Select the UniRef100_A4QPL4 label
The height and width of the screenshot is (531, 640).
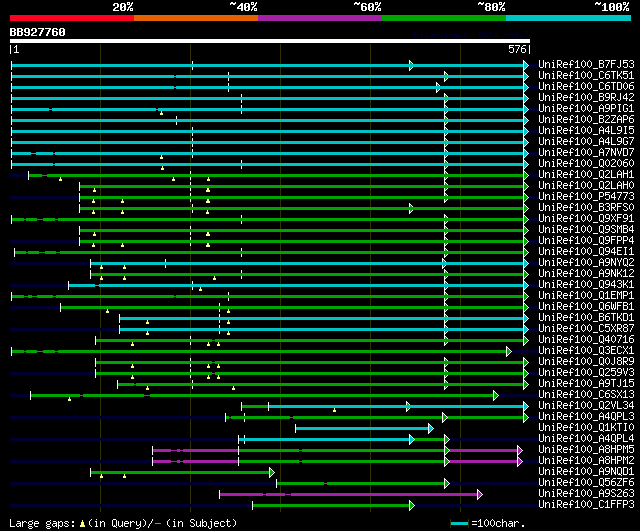[586, 439]
